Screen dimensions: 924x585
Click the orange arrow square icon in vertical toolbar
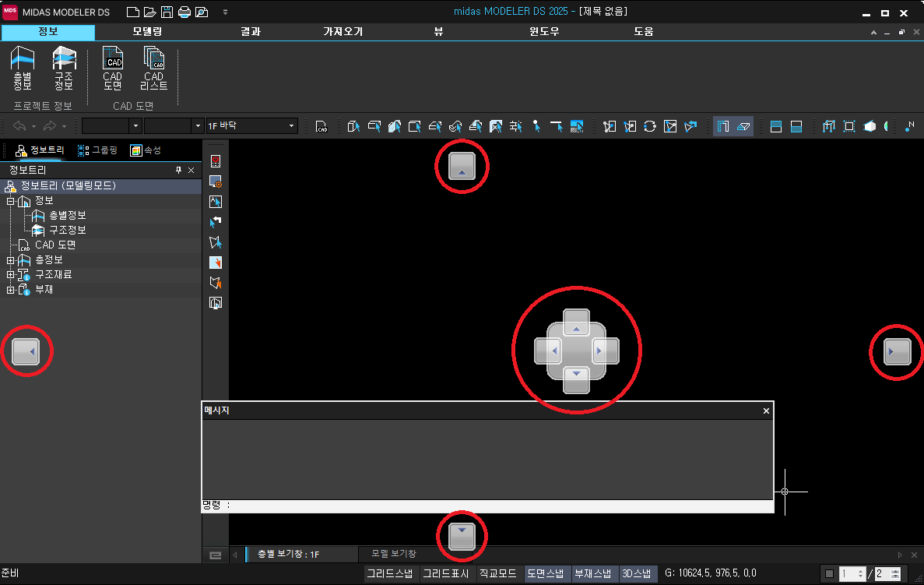[216, 263]
